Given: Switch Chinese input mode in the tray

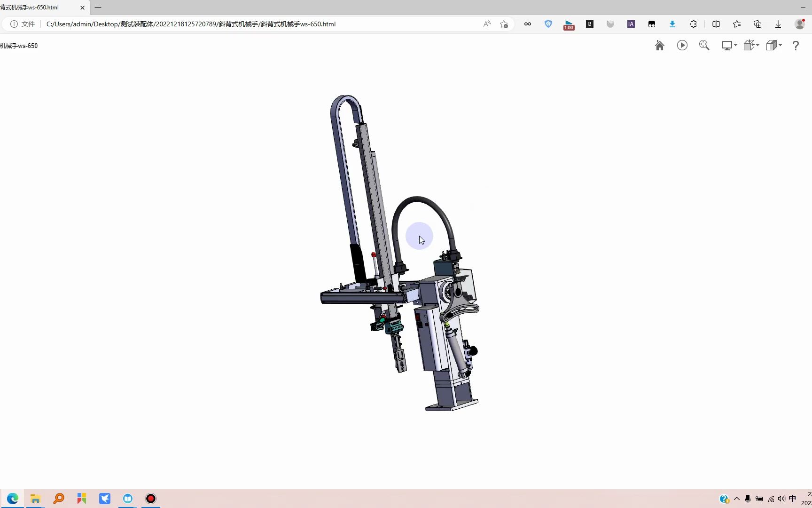Looking at the screenshot, I should point(793,499).
